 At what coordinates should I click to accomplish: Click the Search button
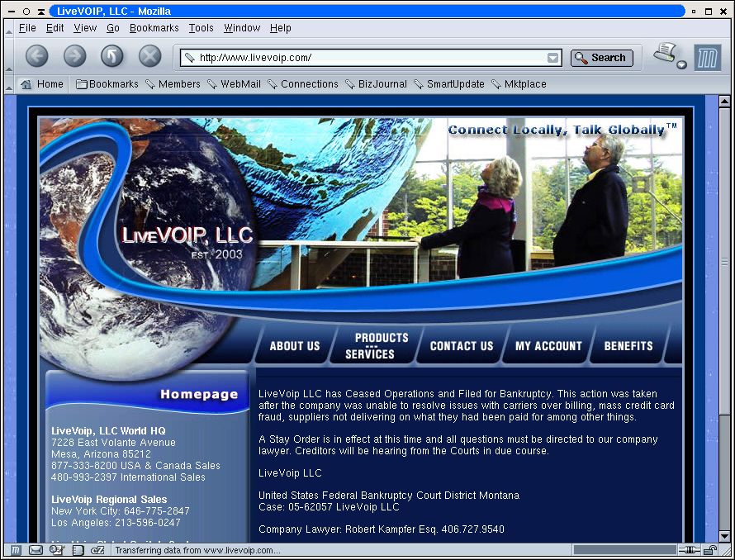[601, 58]
